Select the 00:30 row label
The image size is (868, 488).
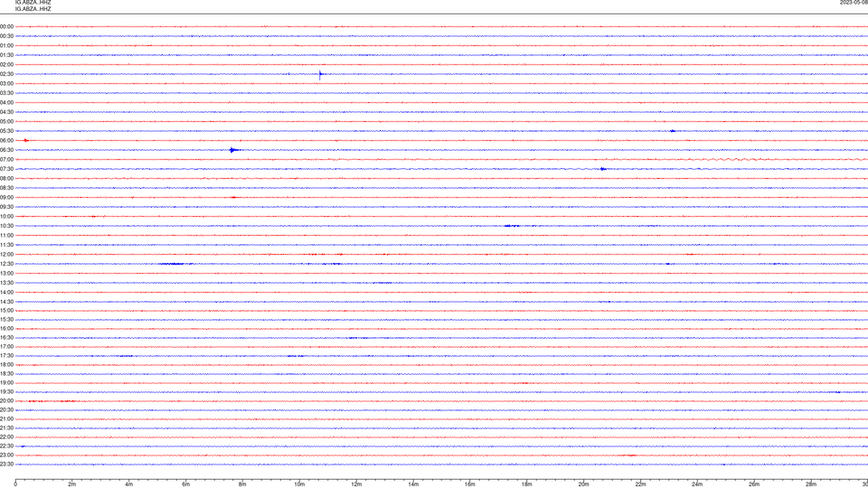click(x=6, y=36)
